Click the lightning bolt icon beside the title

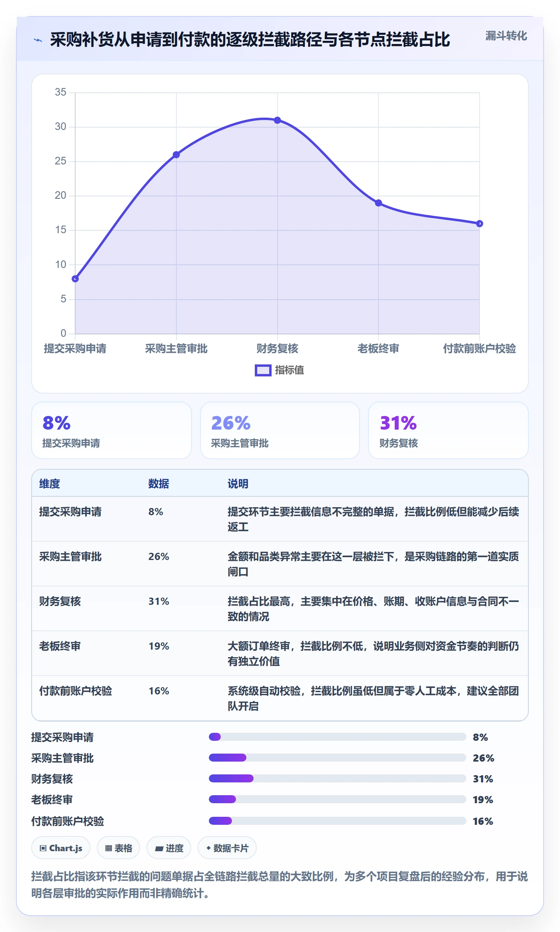[38, 40]
